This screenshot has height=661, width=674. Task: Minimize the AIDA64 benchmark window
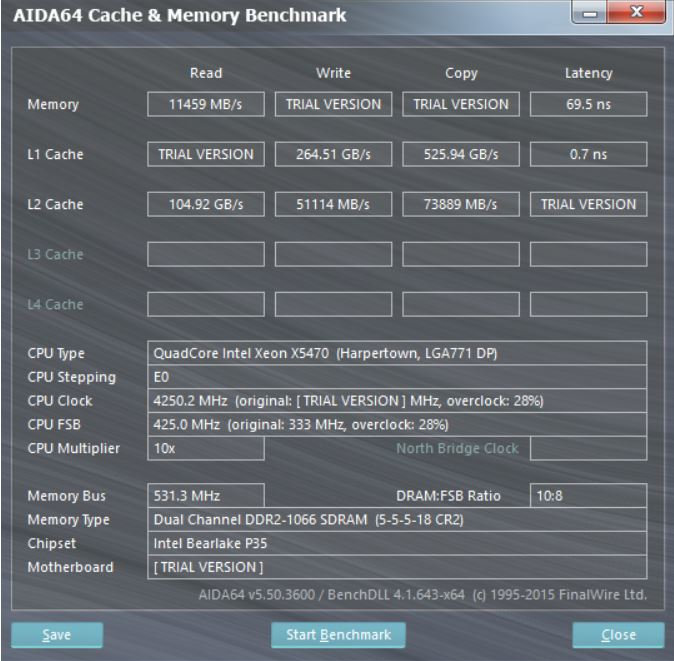coord(589,13)
